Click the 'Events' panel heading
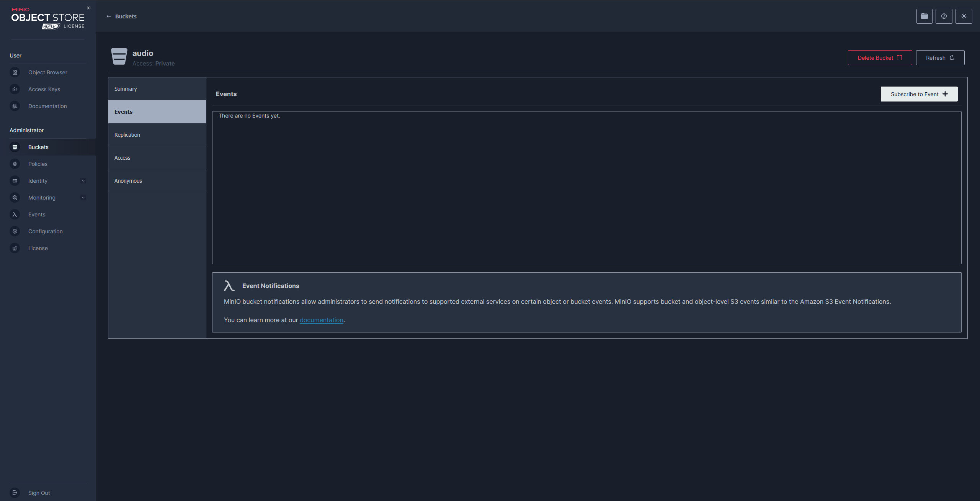 point(226,94)
